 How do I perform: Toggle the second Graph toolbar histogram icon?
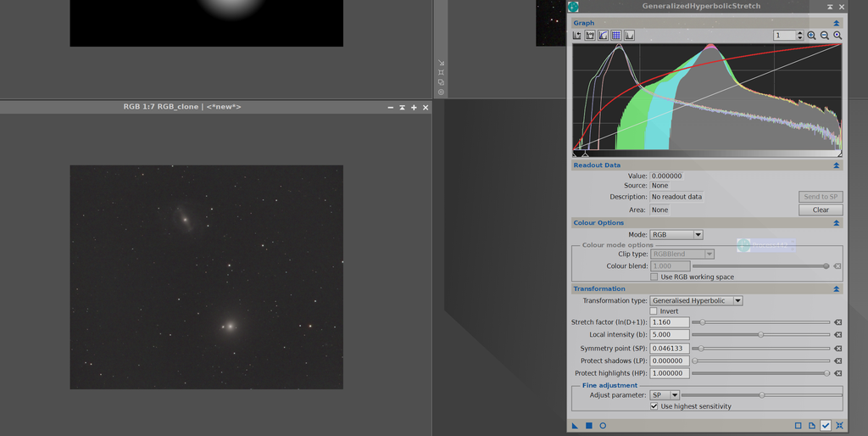[x=590, y=36]
